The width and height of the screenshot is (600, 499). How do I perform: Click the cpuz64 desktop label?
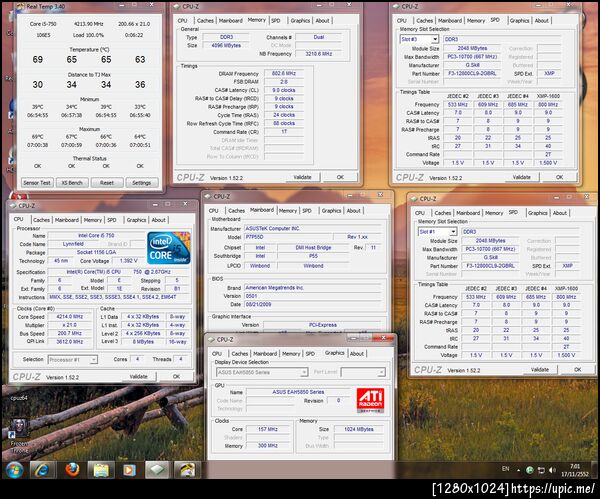tap(19, 398)
